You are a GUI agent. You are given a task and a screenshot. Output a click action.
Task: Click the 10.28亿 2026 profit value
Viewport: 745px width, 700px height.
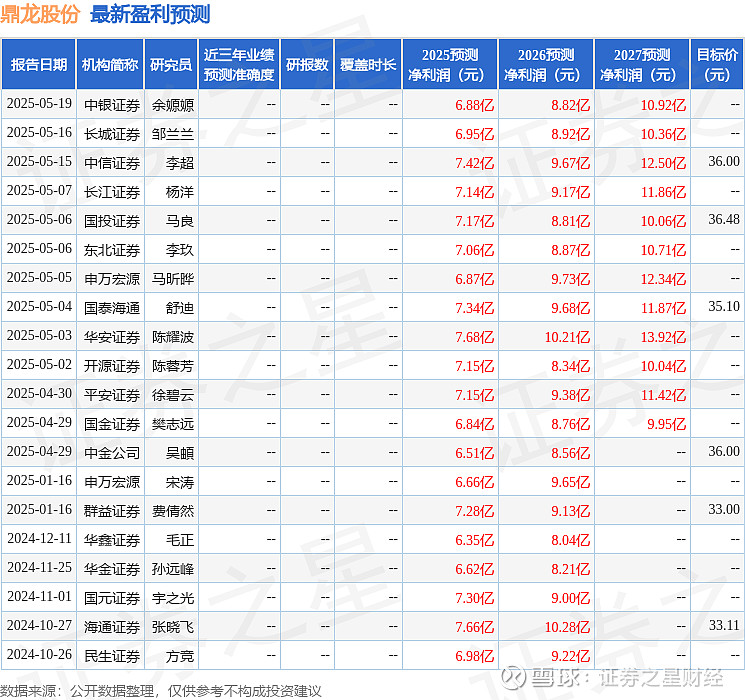pyautogui.click(x=567, y=627)
